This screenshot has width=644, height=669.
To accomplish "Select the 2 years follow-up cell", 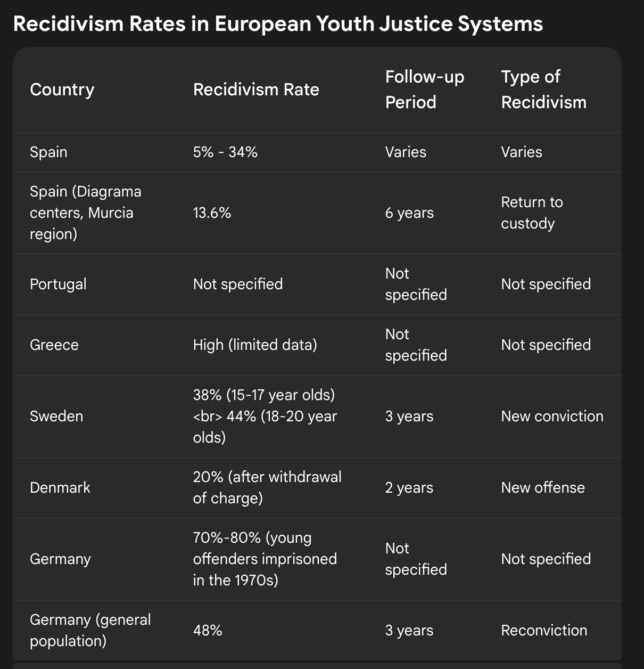I will pos(409,487).
